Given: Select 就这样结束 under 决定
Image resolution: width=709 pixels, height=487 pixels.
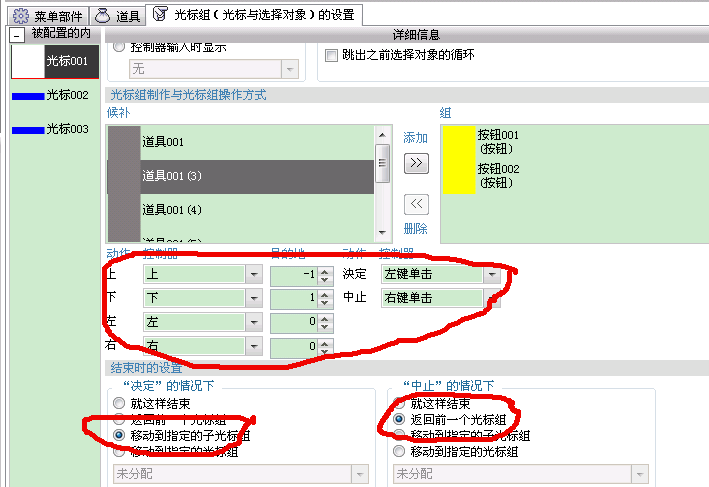Looking at the screenshot, I should click(x=119, y=403).
